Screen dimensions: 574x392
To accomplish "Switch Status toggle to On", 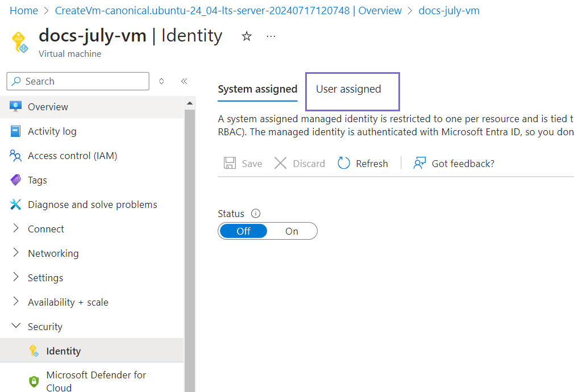I will coord(292,231).
